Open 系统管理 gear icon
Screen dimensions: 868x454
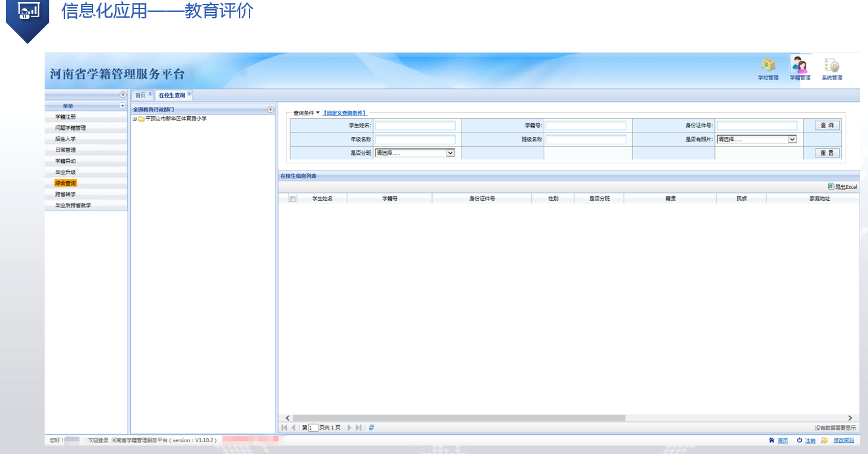point(832,66)
